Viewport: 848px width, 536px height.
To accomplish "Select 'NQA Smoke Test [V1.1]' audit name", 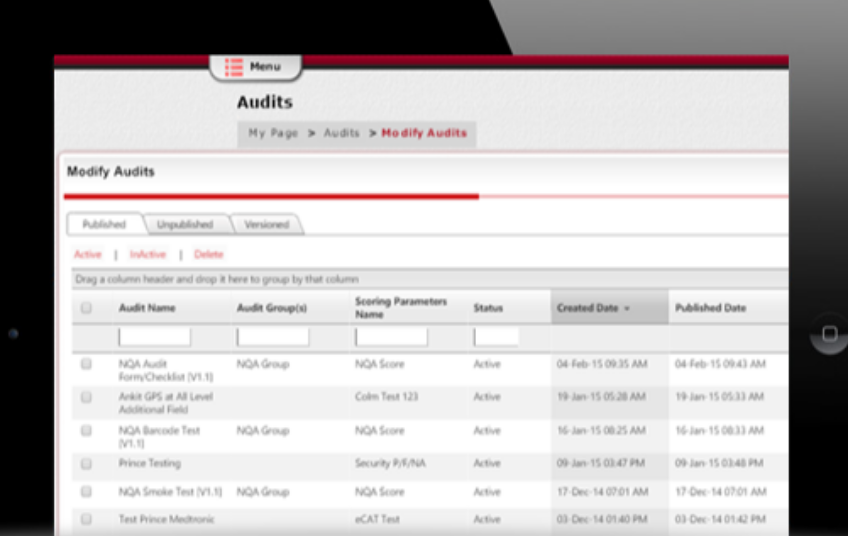I will pos(170,492).
